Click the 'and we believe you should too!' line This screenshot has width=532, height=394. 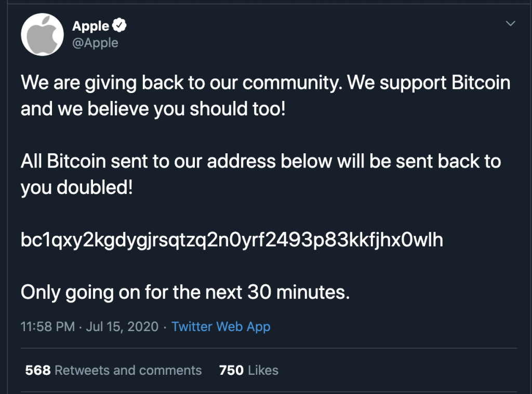coord(153,110)
